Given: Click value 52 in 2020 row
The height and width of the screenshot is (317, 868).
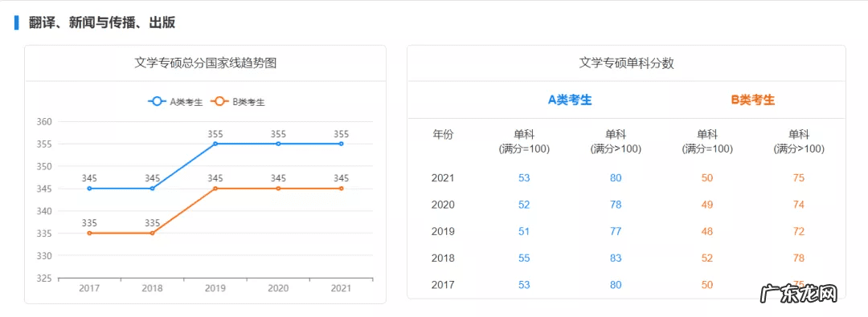Looking at the screenshot, I should [524, 205].
